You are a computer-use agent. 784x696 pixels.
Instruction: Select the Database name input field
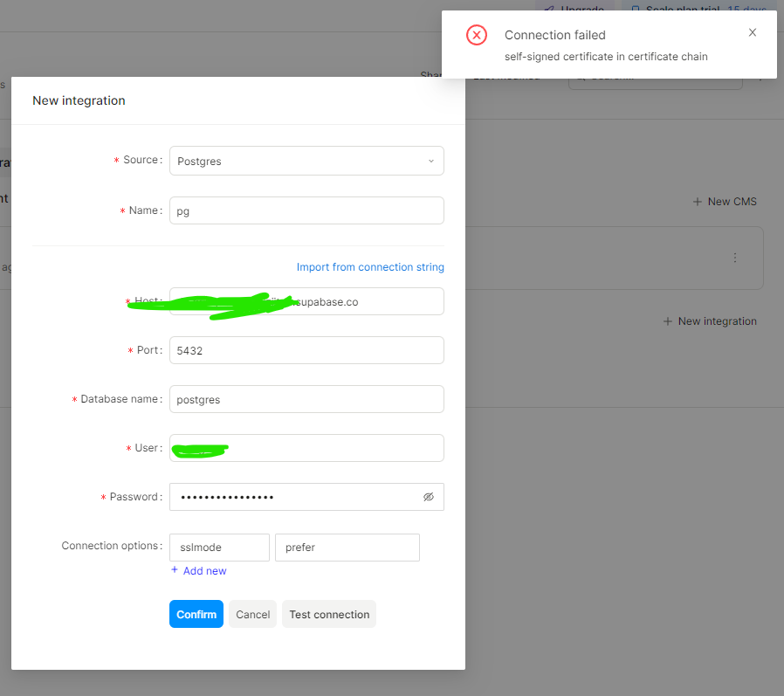click(x=306, y=399)
